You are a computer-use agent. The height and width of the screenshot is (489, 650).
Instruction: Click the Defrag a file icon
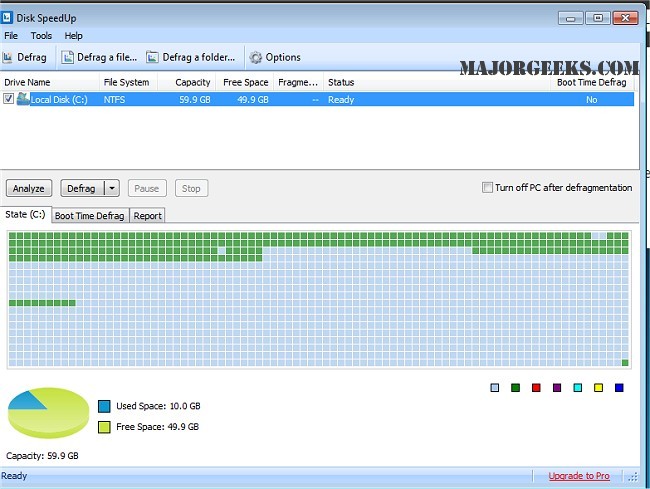pos(68,57)
